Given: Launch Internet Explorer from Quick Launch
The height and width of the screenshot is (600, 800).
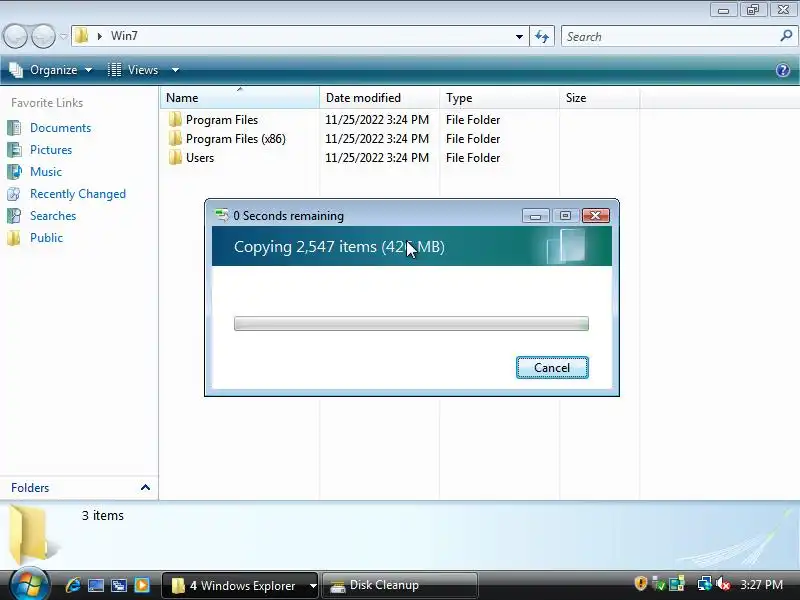Looking at the screenshot, I should point(73,585).
